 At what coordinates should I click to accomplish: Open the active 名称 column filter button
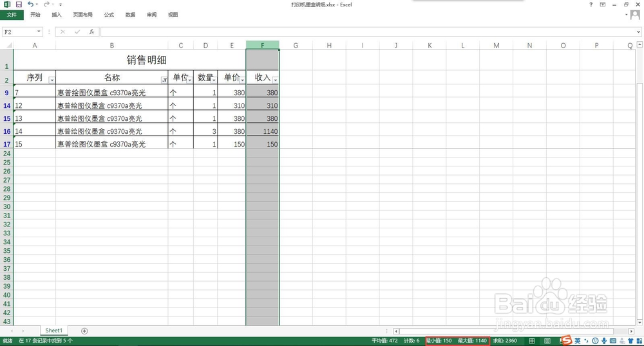164,80
